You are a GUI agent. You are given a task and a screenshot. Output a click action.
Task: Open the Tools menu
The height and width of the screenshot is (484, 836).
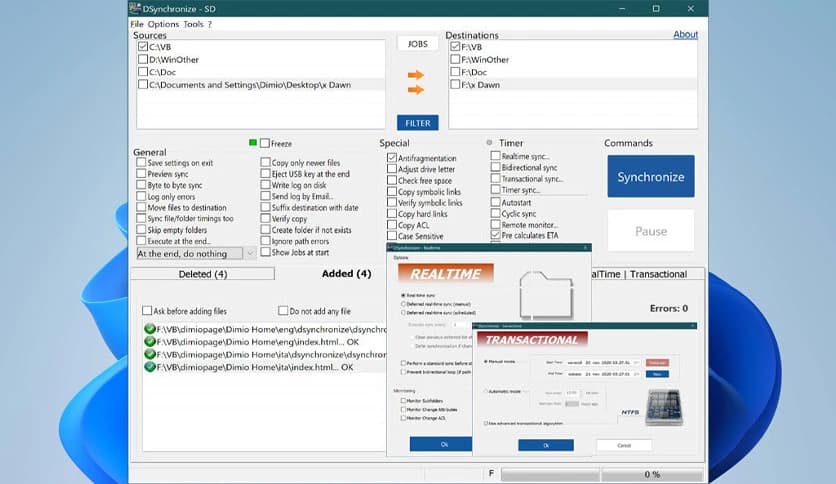tap(193, 24)
